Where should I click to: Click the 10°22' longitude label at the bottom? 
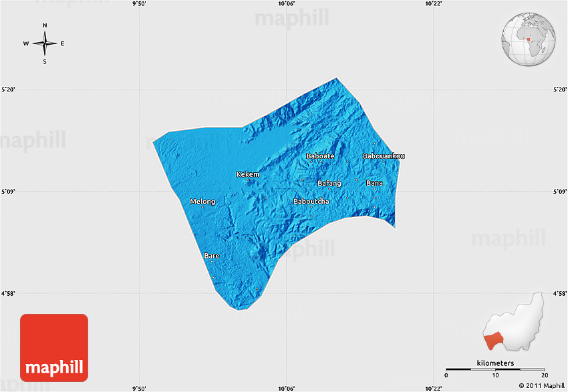pyautogui.click(x=434, y=388)
